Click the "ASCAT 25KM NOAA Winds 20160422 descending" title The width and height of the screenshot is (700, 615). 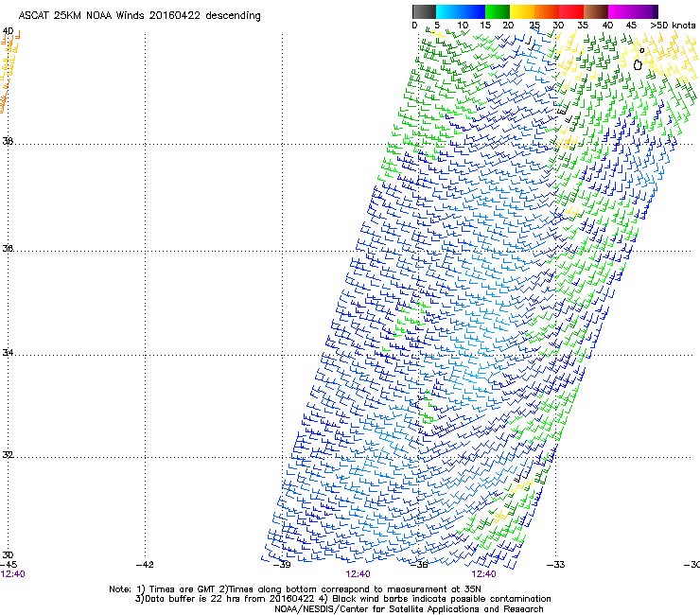(x=139, y=15)
